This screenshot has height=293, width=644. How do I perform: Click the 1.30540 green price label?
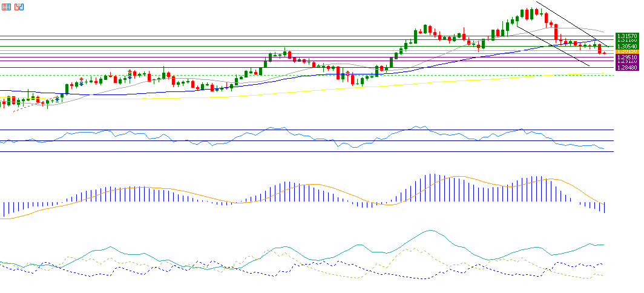pos(626,46)
